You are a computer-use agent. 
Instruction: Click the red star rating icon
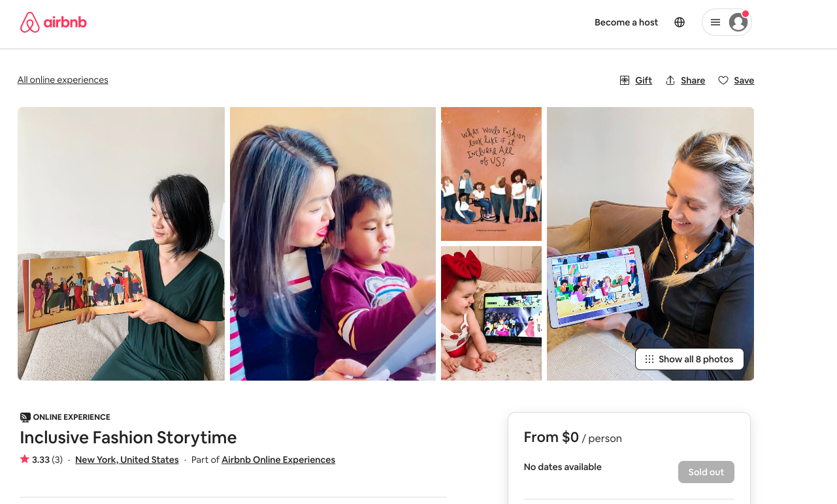point(25,459)
